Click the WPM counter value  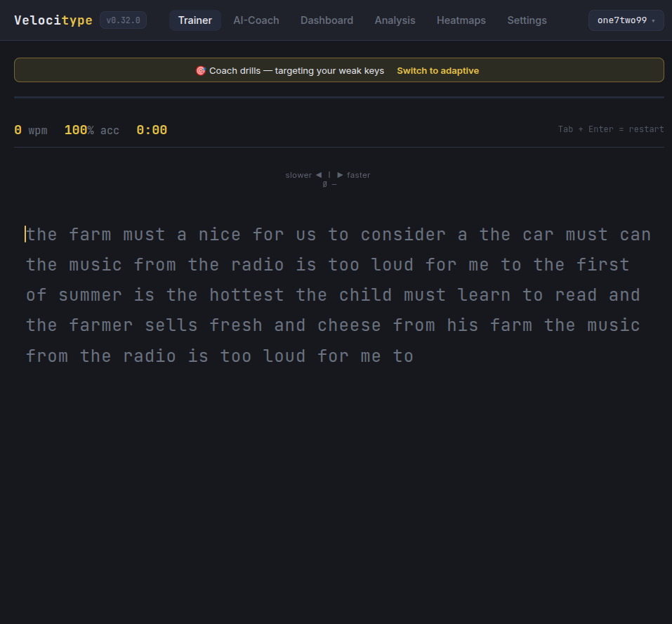coord(18,130)
